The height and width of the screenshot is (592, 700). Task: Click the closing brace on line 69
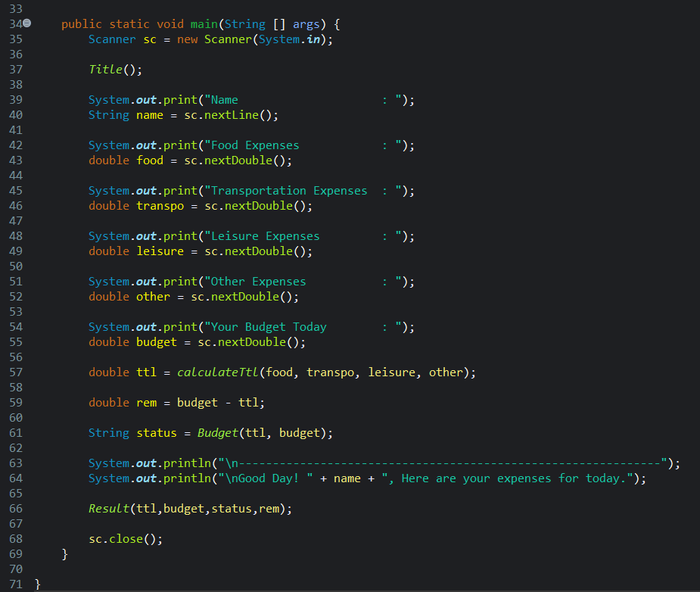tap(65, 553)
